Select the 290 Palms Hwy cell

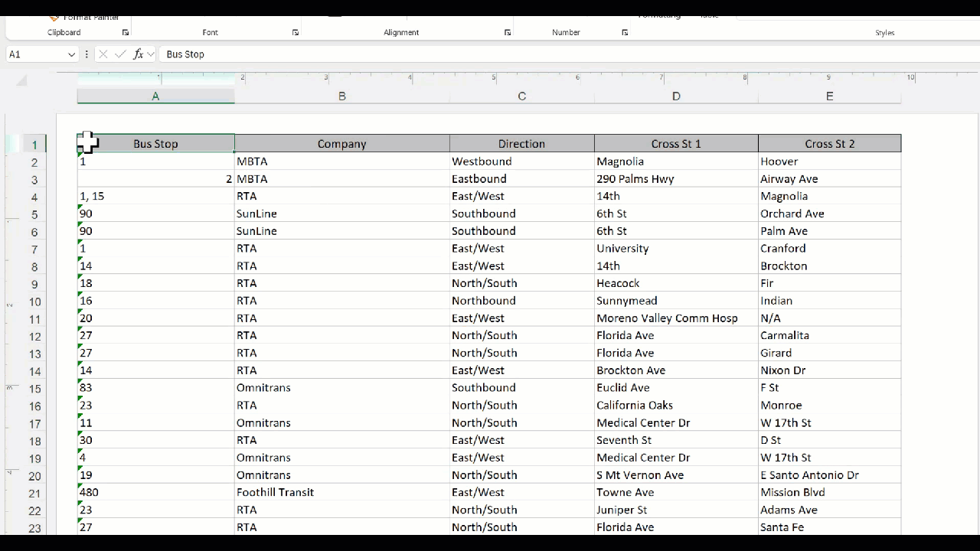(x=676, y=179)
